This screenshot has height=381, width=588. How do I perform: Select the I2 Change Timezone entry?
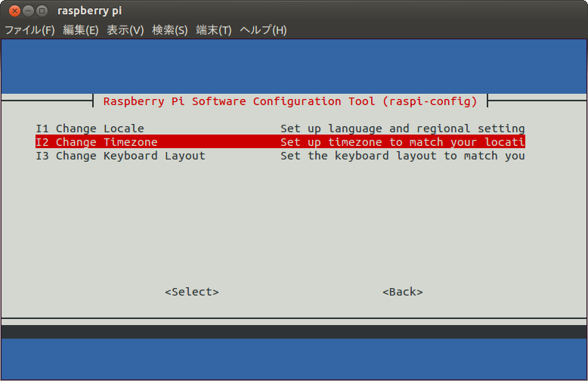(280, 142)
